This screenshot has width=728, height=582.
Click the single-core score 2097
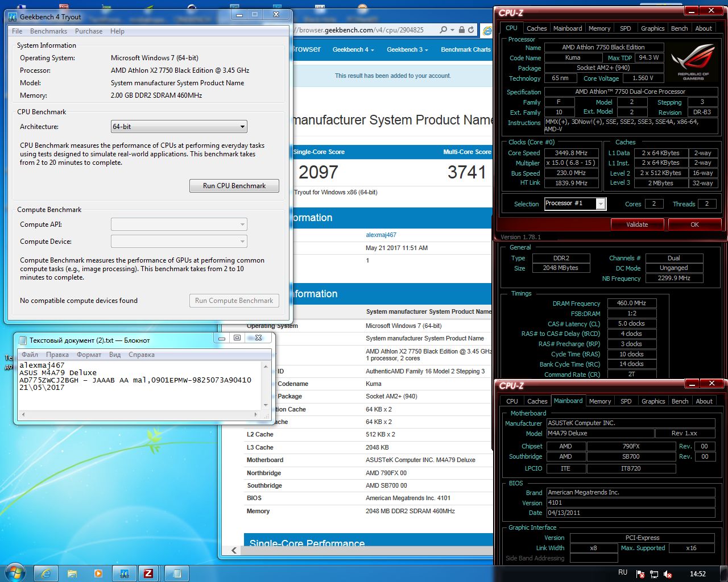point(318,172)
